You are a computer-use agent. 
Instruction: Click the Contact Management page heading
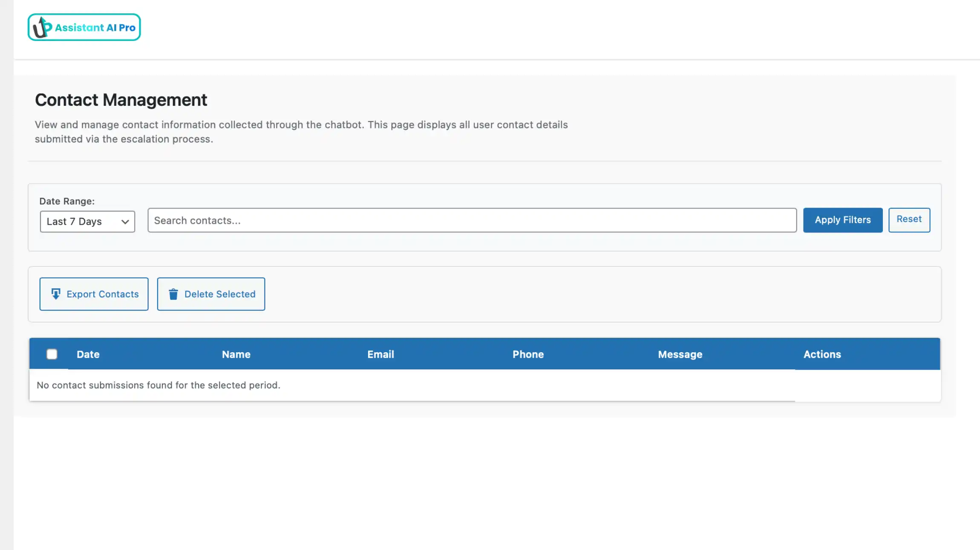point(121,99)
